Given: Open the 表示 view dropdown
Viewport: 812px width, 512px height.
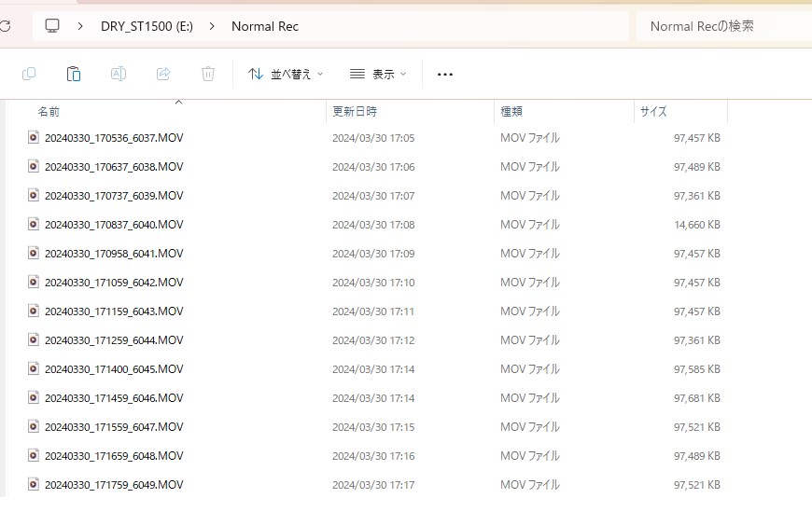Looking at the screenshot, I should (x=378, y=74).
